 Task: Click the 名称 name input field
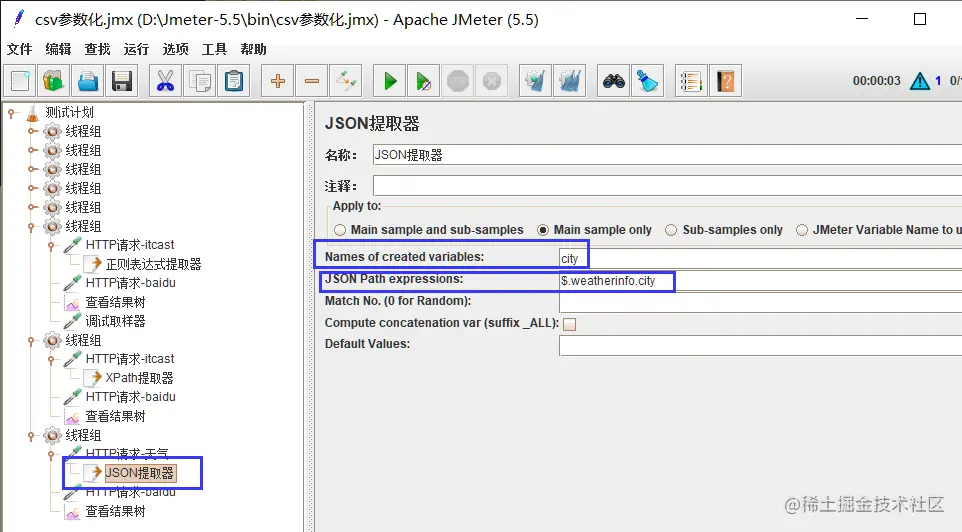point(667,155)
